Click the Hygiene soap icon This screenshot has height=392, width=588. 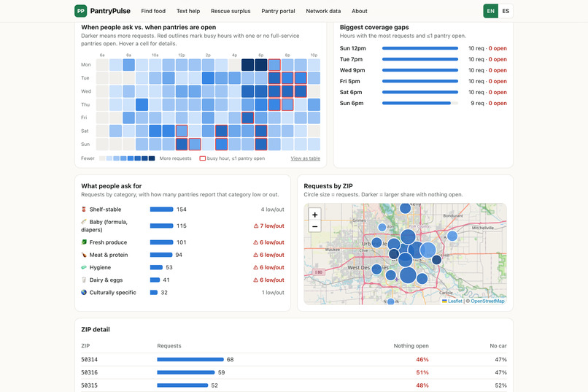coord(84,267)
